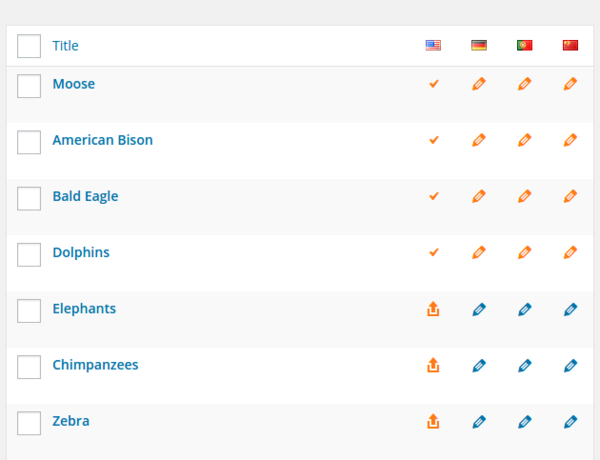Edit the Zebra Chinese translation pencil icon

click(x=570, y=422)
